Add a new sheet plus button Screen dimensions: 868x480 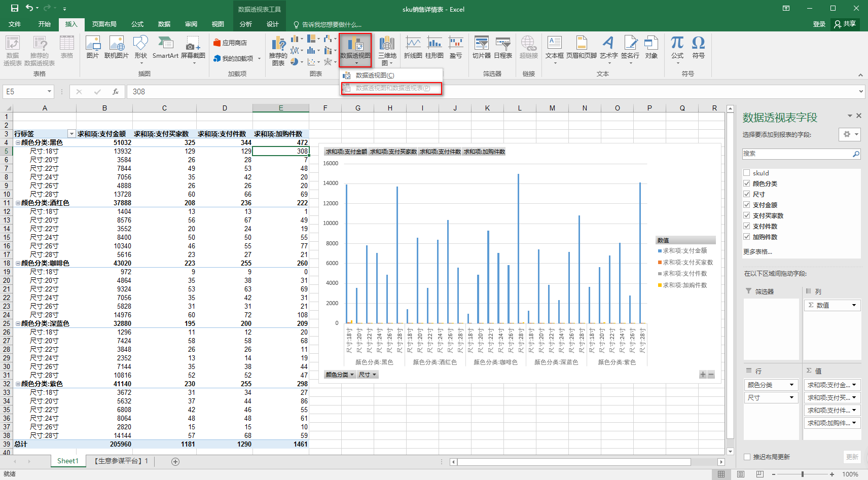tap(175, 461)
